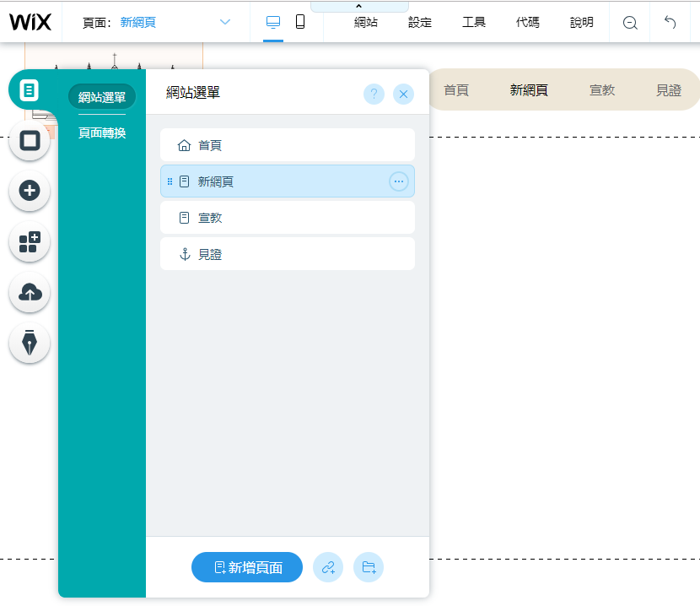
Task: Click the add folder icon button
Action: pyautogui.click(x=369, y=567)
